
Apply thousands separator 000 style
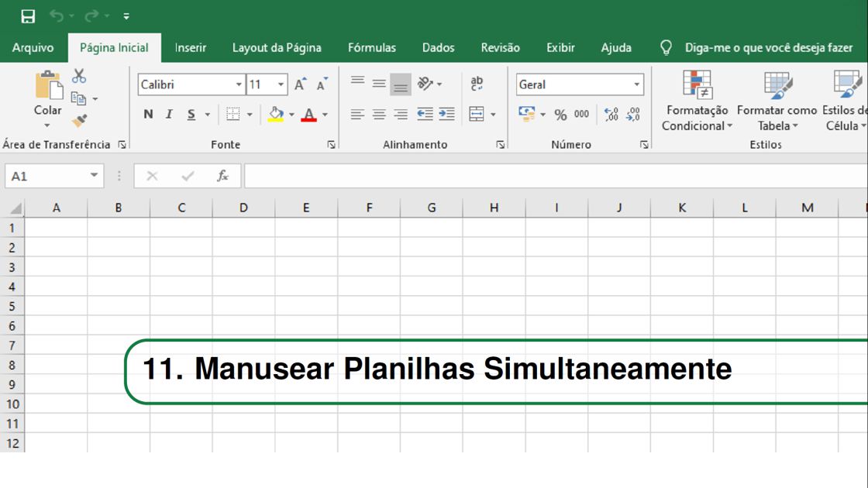coord(581,114)
